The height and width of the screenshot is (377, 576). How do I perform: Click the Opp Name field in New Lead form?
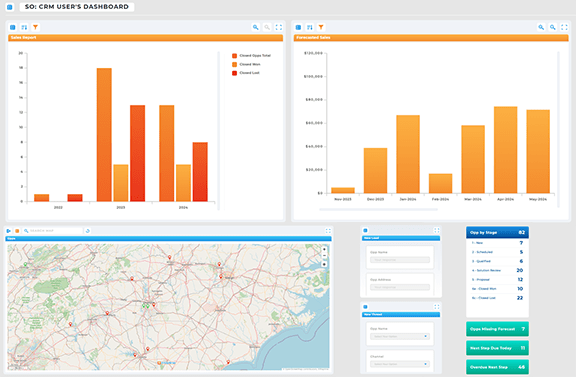400,260
